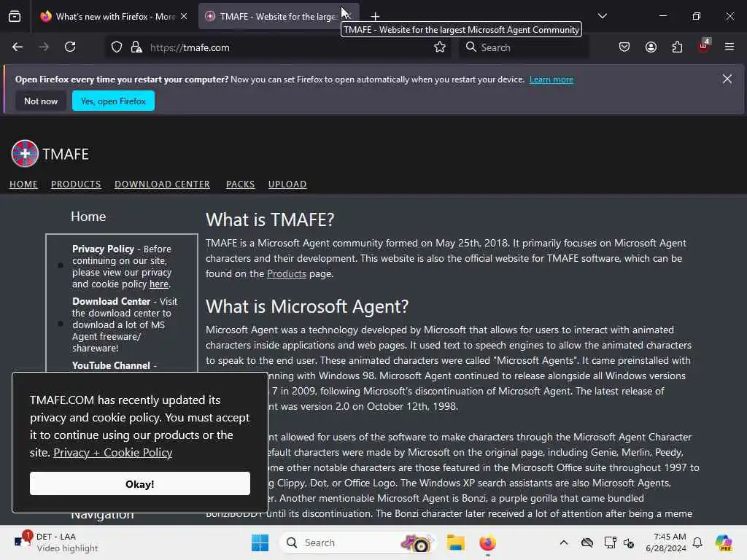Go back one page
This screenshot has height=560, width=747.
(18, 47)
